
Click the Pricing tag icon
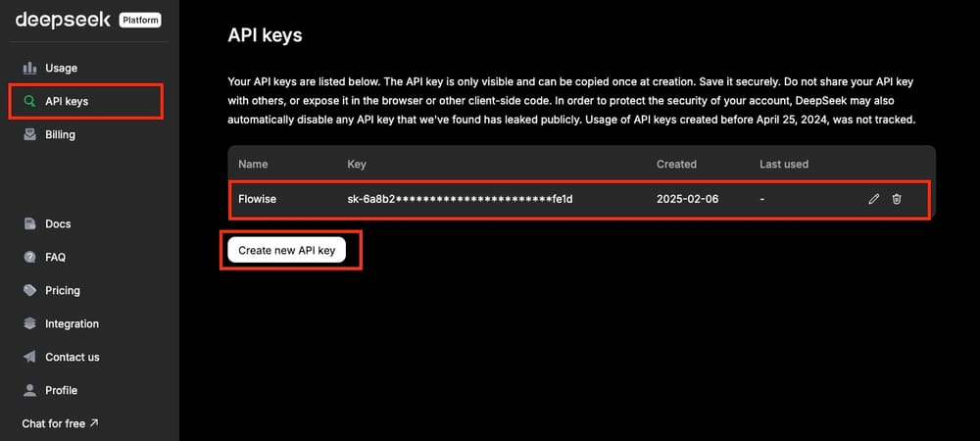pos(28,290)
